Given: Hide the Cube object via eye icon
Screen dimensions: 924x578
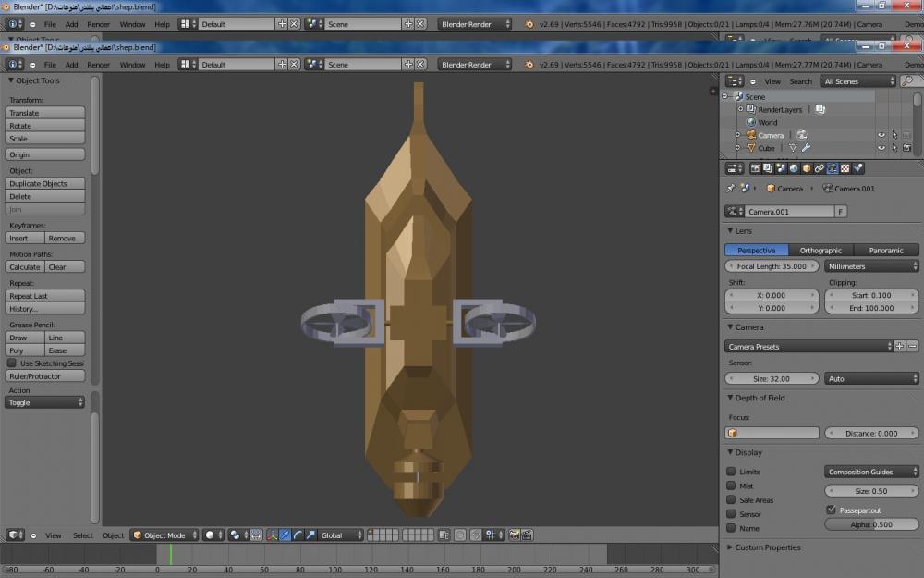Looking at the screenshot, I should pyautogui.click(x=881, y=148).
